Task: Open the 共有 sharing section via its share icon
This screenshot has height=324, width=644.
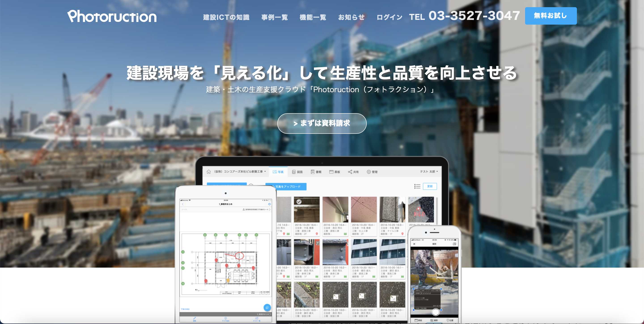Action: (x=350, y=172)
